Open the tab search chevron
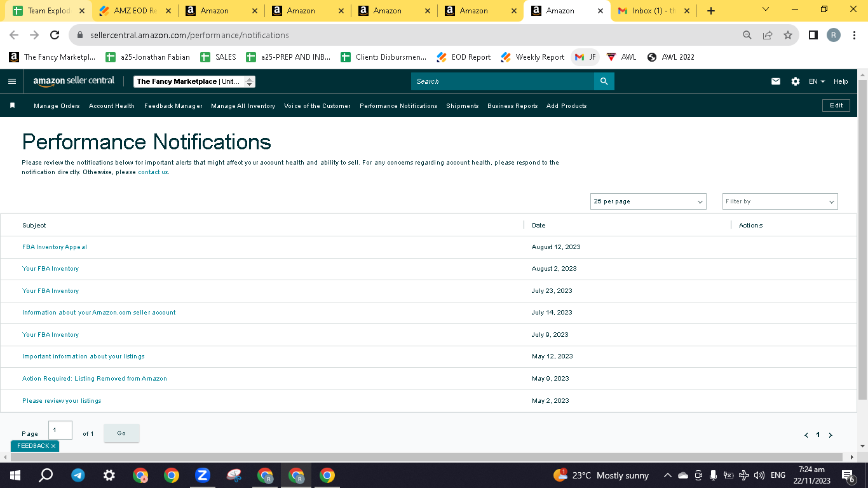868x488 pixels. (x=765, y=9)
